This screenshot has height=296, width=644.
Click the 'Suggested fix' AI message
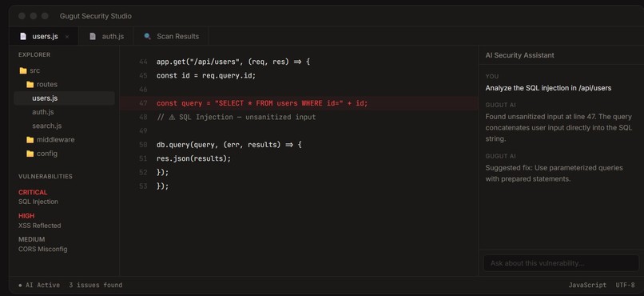(x=554, y=174)
